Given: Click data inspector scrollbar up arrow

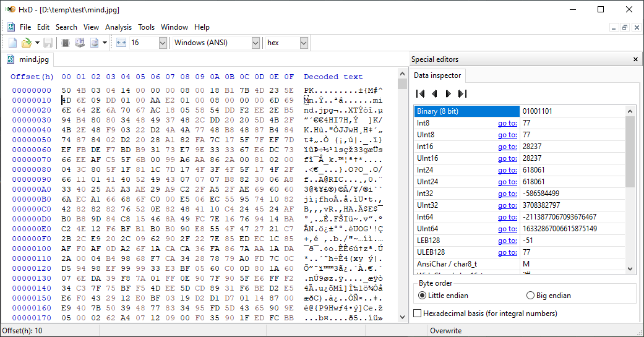Looking at the screenshot, I should tap(630, 111).
